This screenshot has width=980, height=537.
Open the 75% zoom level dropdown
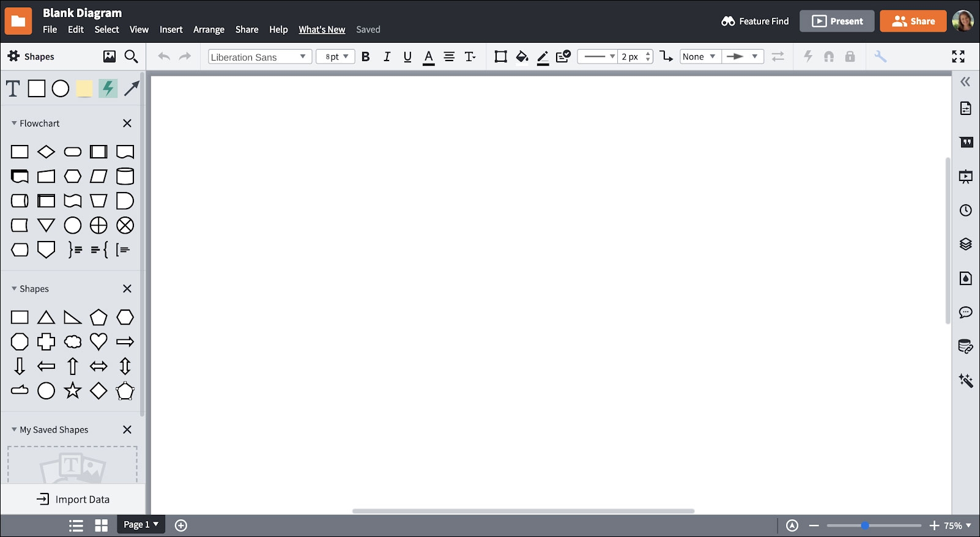[957, 525]
